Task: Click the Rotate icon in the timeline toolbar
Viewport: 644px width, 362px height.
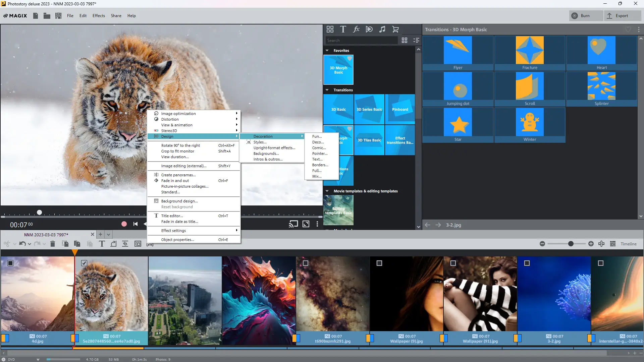Action: tap(113, 244)
